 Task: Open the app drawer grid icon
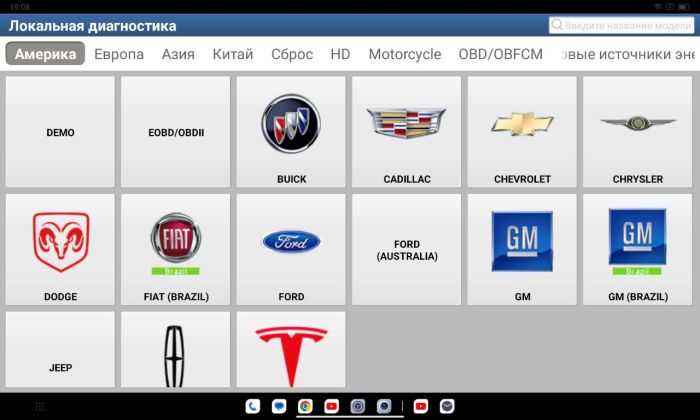(39, 406)
